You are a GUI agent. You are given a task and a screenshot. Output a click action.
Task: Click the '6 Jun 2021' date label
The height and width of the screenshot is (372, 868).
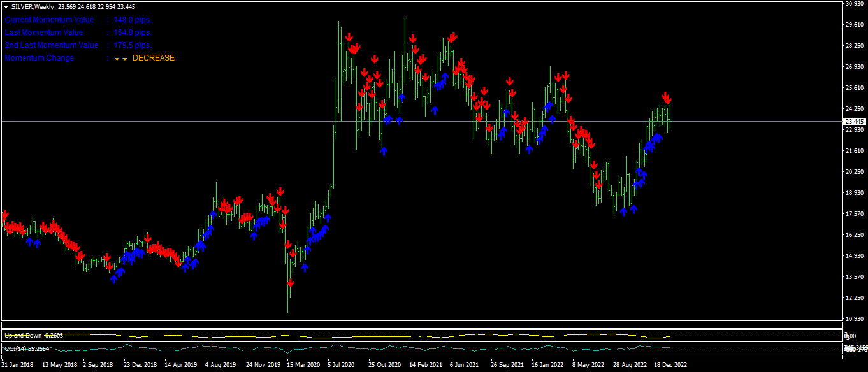[464, 365]
